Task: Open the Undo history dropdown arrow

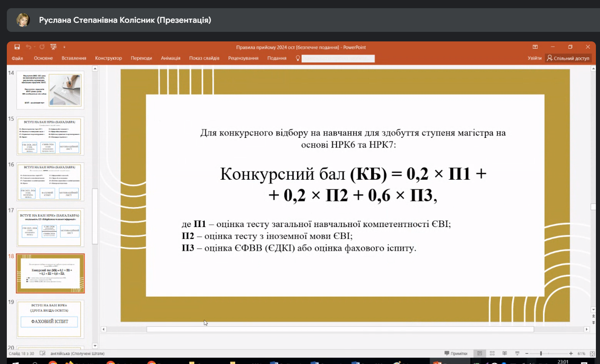Action: point(34,47)
